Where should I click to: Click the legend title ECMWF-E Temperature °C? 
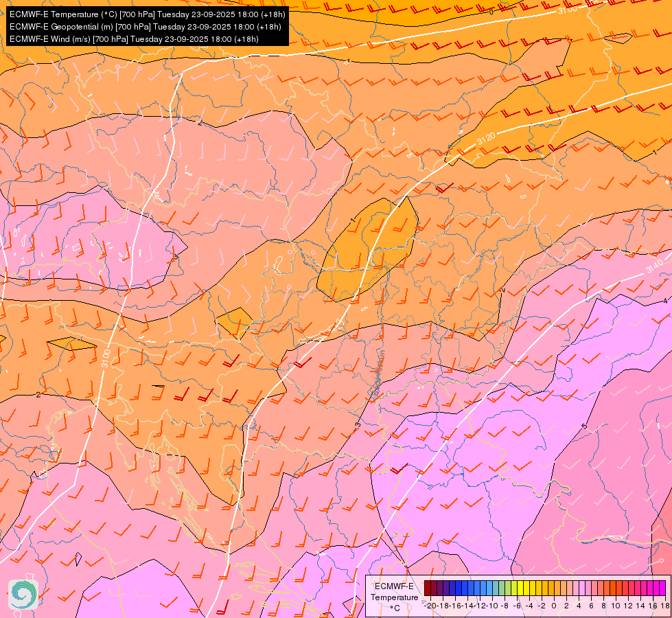394,597
